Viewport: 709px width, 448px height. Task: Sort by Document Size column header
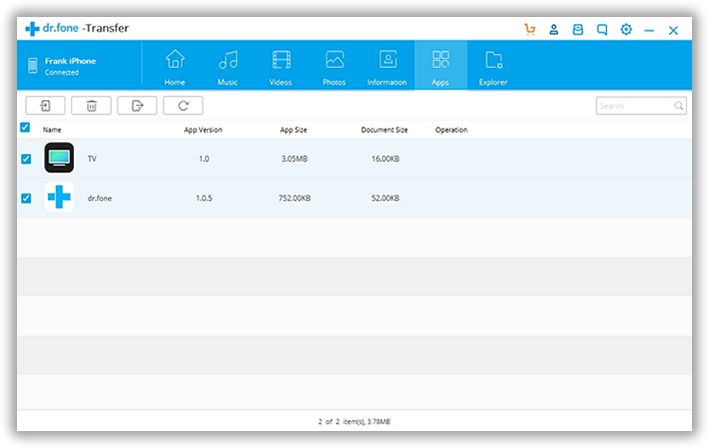tap(384, 130)
